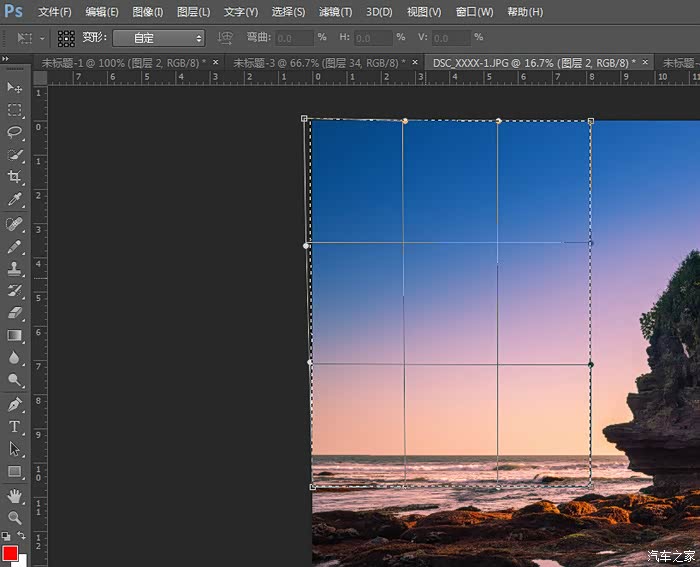Select the Clone Stamp tool

click(x=15, y=269)
